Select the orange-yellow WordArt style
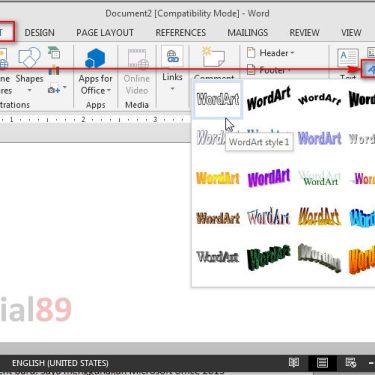This screenshot has height=375, width=375. [218, 178]
